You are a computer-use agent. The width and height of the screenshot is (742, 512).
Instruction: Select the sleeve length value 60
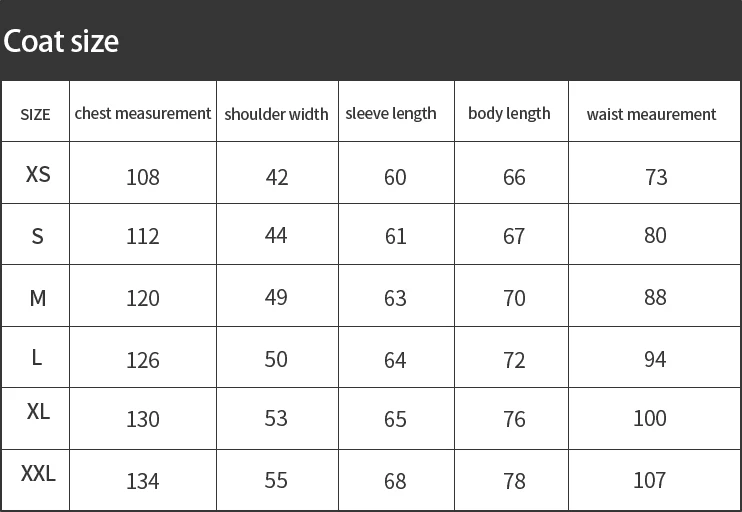coord(395,177)
